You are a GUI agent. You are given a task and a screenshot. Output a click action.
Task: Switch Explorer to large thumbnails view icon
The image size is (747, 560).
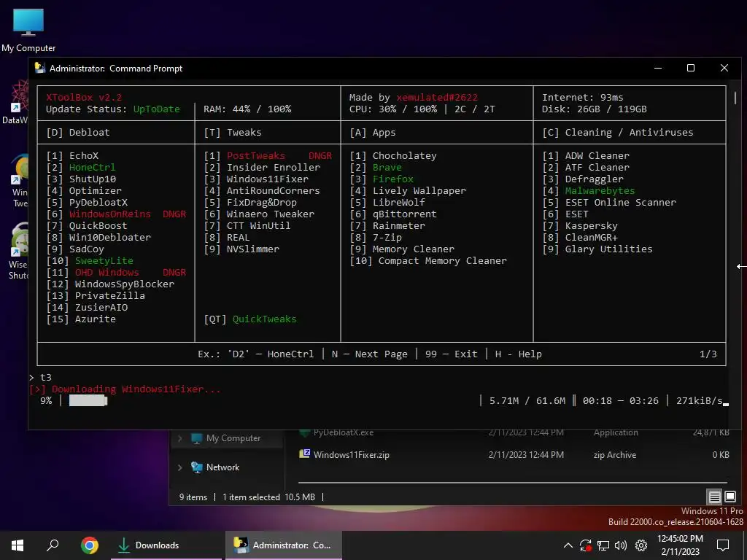point(729,497)
